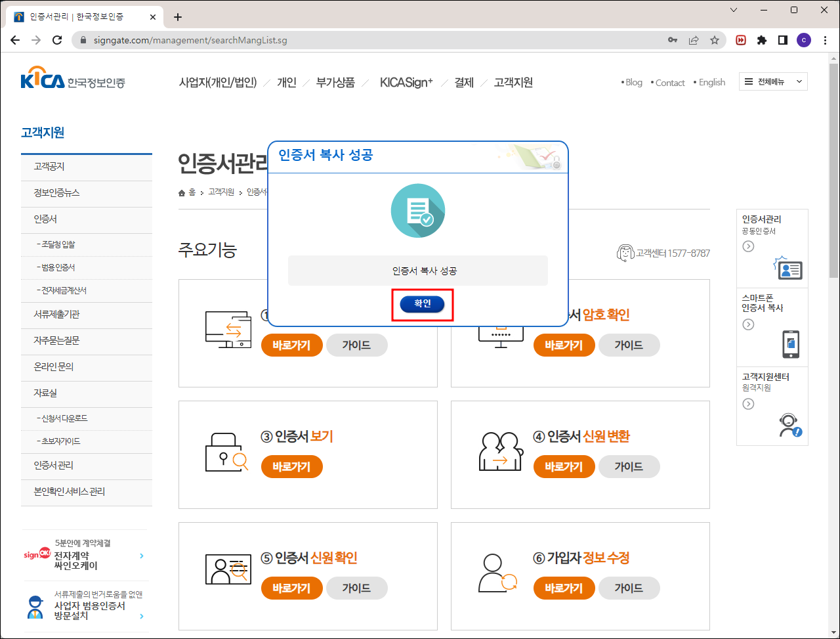The image size is (840, 639).
Task: Click the bookmark star in the address bar
Action: coord(715,40)
